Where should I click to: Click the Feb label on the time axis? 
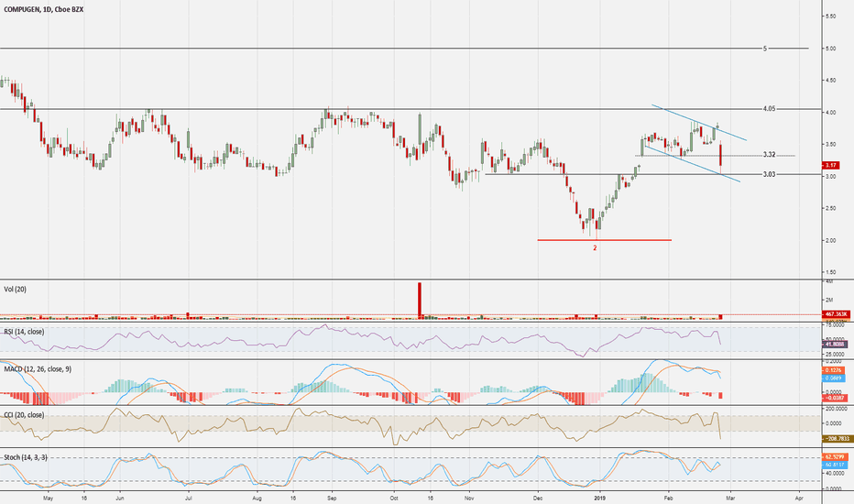point(668,498)
